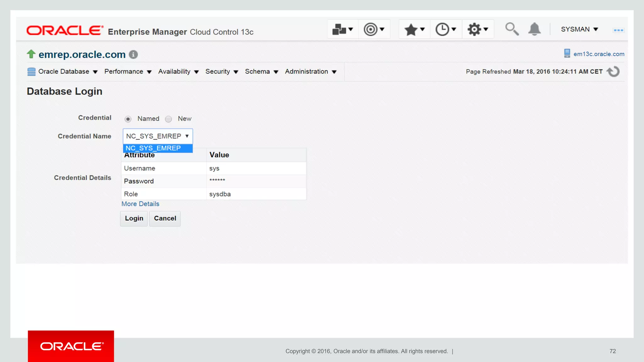Click the Login button
Screen dimensions: 644x362
pyautogui.click(x=134, y=218)
